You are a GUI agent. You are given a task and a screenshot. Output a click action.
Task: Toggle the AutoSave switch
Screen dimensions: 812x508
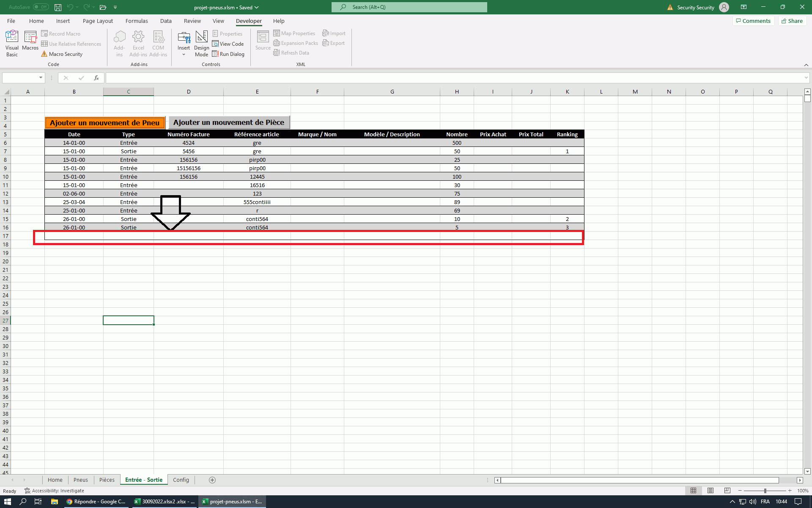coord(41,7)
